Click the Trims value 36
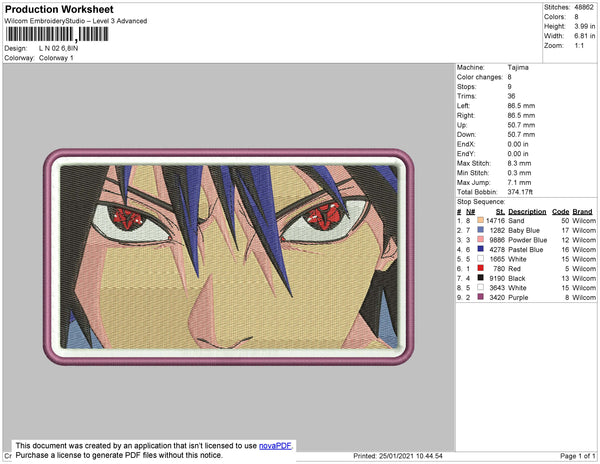Screen dimensions: 600x464 pyautogui.click(x=511, y=96)
